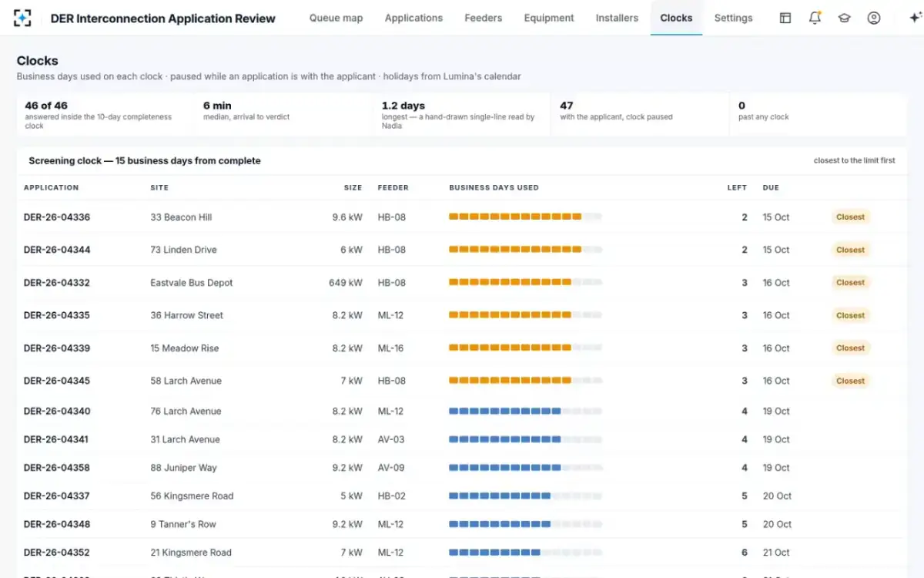Click feeder AV-03 in the DER-26-04341 row

390,439
